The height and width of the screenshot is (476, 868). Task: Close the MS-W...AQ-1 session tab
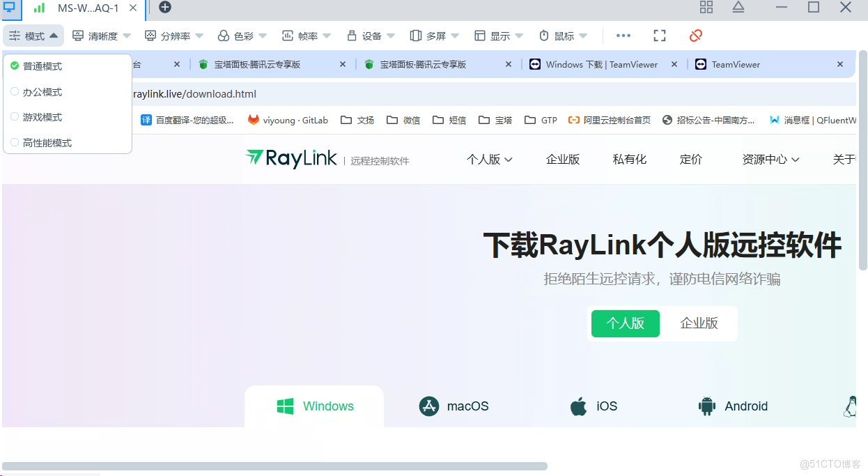133,8
